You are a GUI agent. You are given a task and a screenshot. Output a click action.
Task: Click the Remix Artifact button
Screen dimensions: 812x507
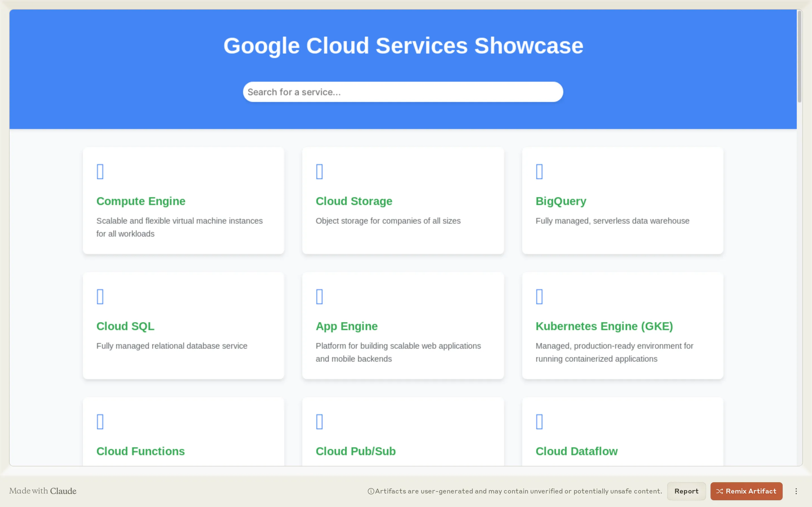click(746, 491)
